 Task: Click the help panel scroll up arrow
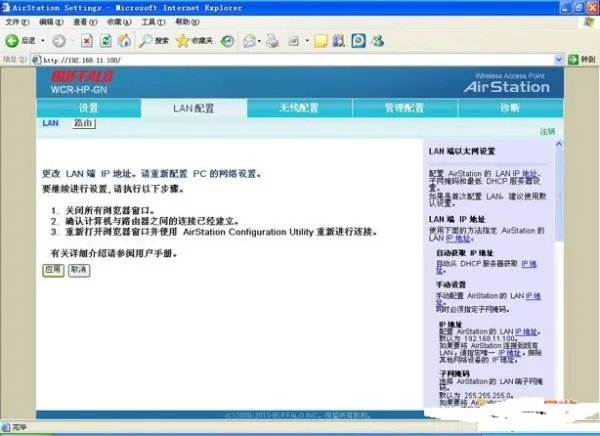(559, 144)
